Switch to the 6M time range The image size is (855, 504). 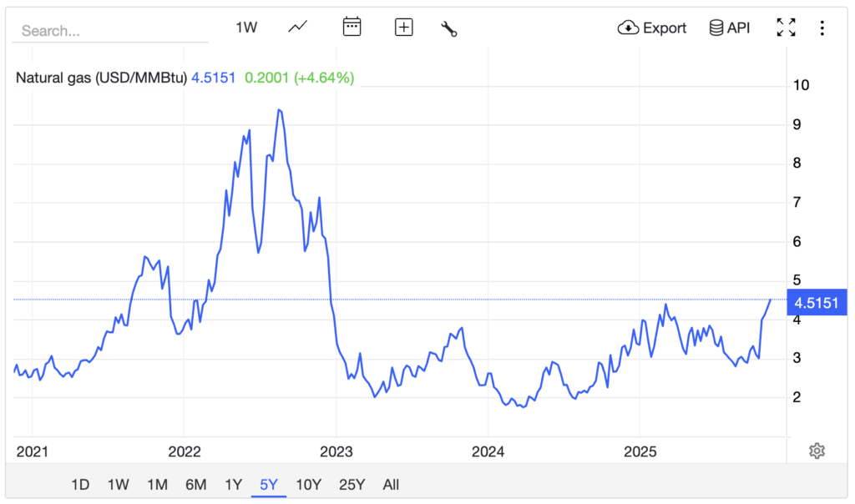click(x=195, y=485)
